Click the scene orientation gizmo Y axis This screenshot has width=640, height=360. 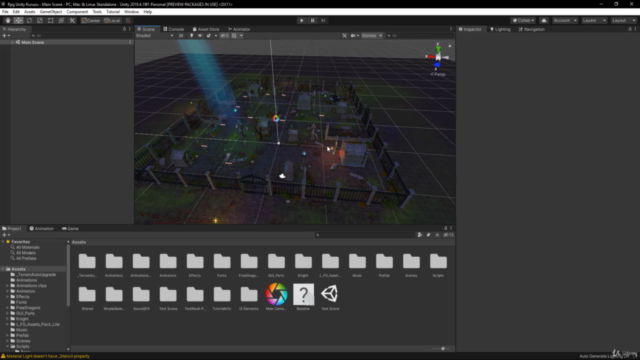pyautogui.click(x=438, y=48)
